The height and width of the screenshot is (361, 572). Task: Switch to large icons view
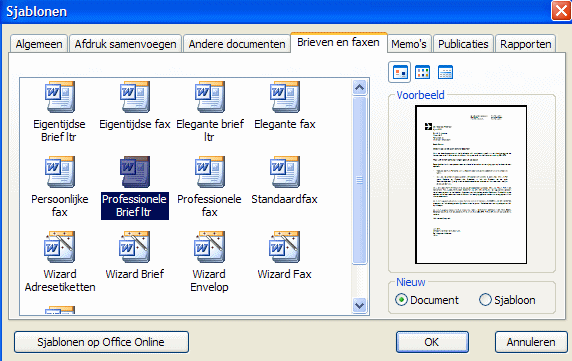point(400,72)
